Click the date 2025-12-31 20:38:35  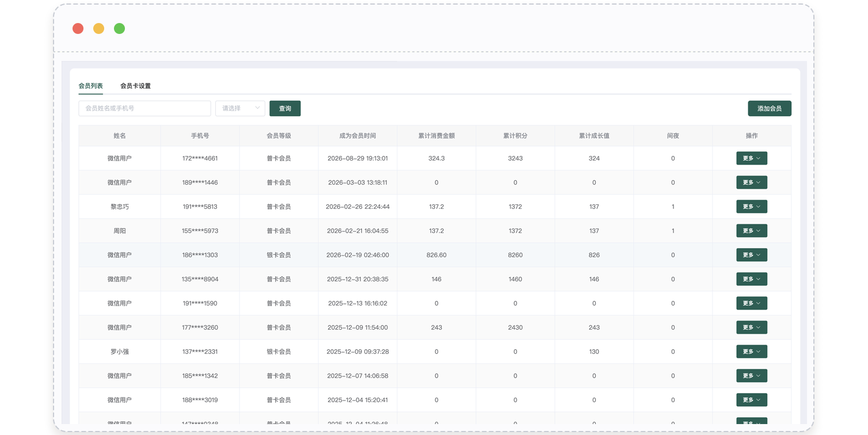[357, 279]
